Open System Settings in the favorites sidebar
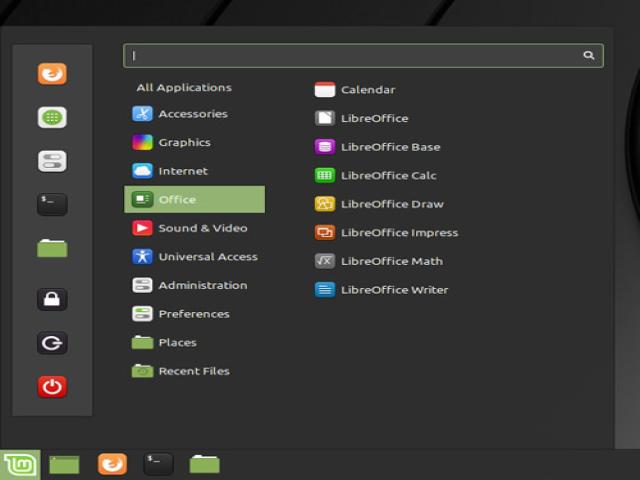 (x=52, y=161)
